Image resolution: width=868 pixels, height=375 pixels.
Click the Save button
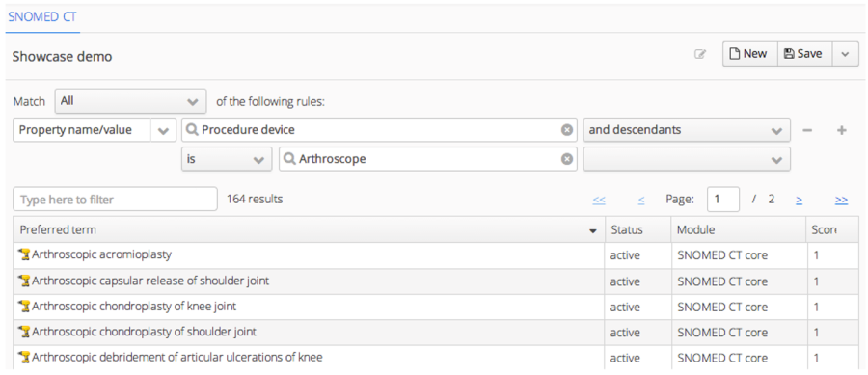pos(804,54)
